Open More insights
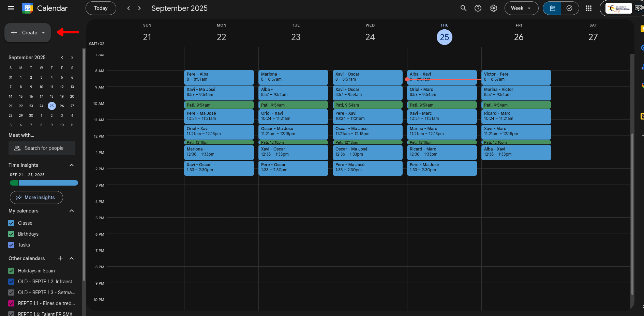644x316 pixels. click(36, 197)
